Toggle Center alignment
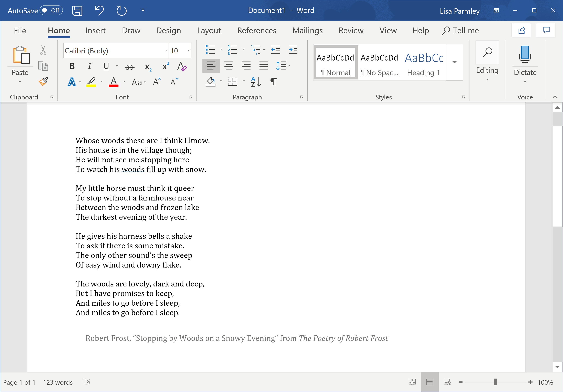 [x=229, y=66]
